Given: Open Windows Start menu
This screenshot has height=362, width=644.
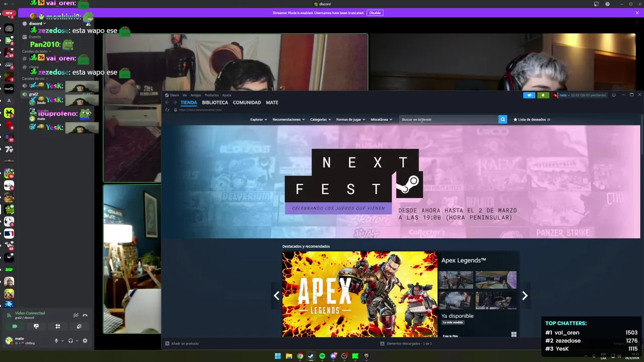Looking at the screenshot, I should (x=278, y=356).
